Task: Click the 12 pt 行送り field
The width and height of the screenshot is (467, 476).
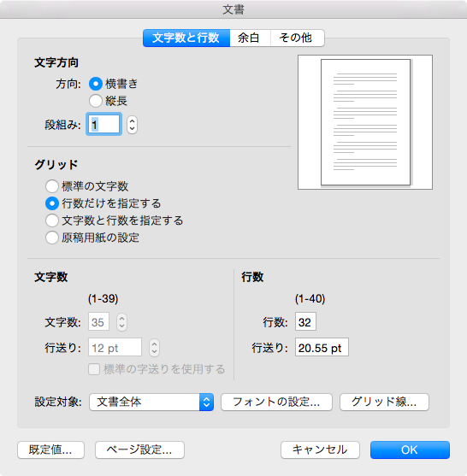Action: (x=115, y=347)
